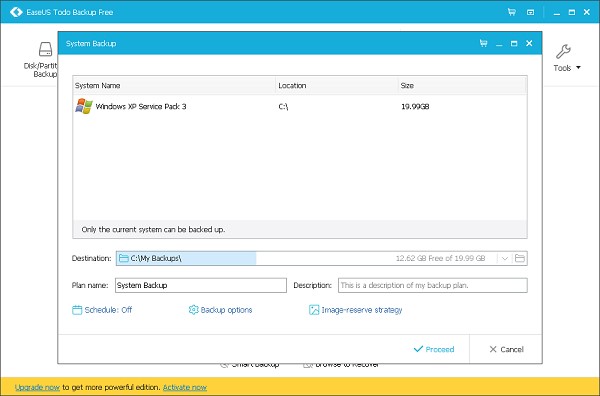Viewport: 600px width, 396px height.
Task: Click the Plan name input field
Action: pyautogui.click(x=201, y=285)
